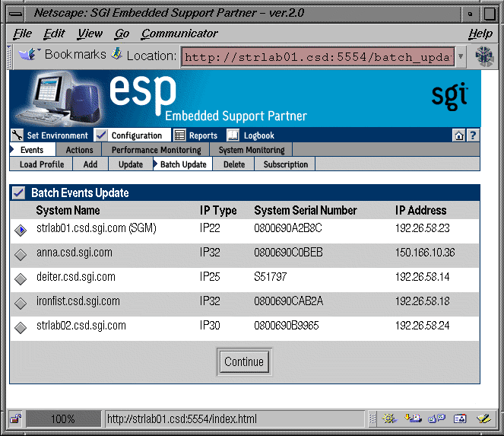
Task: Click serial number 0800690A2B8C
Action: point(288,228)
